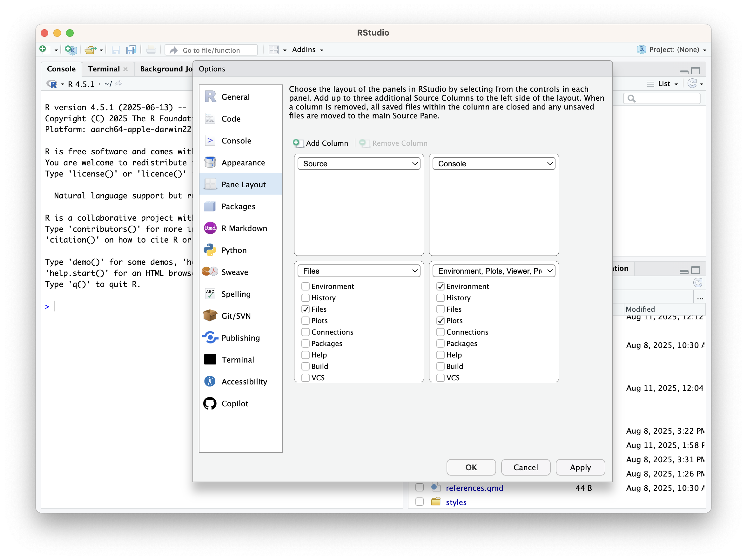Screen dimensions: 747x560
Task: Open the Console options section
Action: [x=240, y=141]
